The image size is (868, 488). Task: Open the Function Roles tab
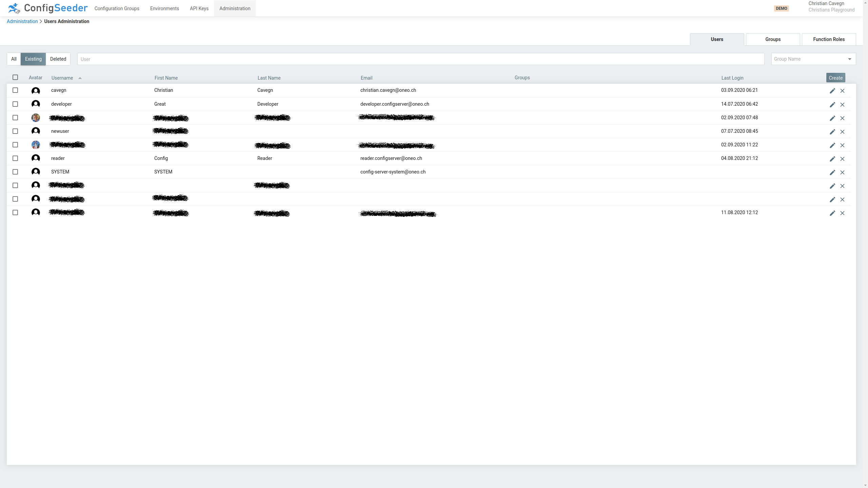coord(828,39)
